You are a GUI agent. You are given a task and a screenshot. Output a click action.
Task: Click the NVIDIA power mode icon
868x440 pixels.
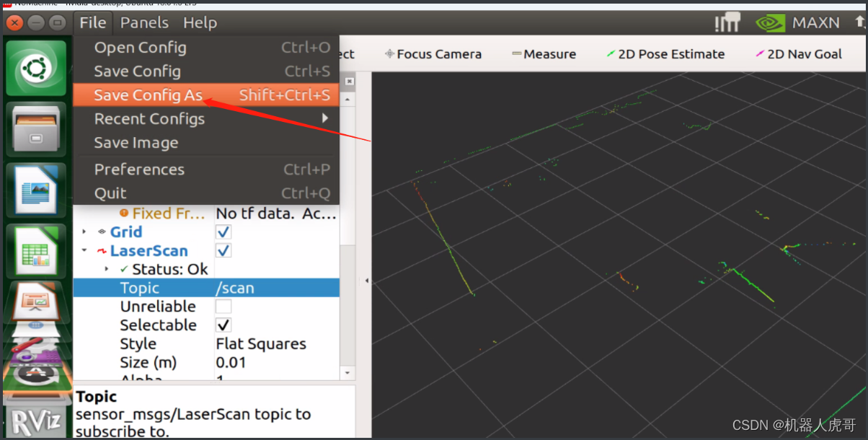(770, 23)
